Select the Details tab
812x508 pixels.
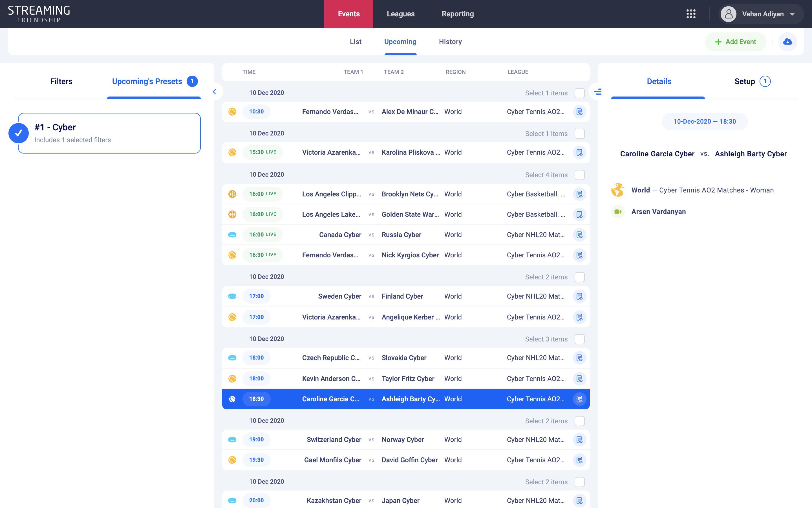(659, 81)
